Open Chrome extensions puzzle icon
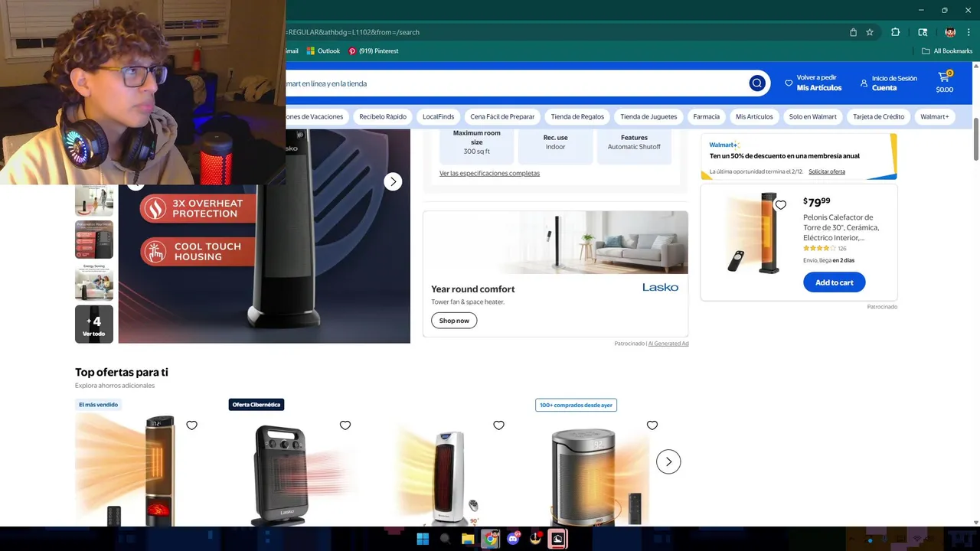The image size is (980, 551). coord(895,32)
